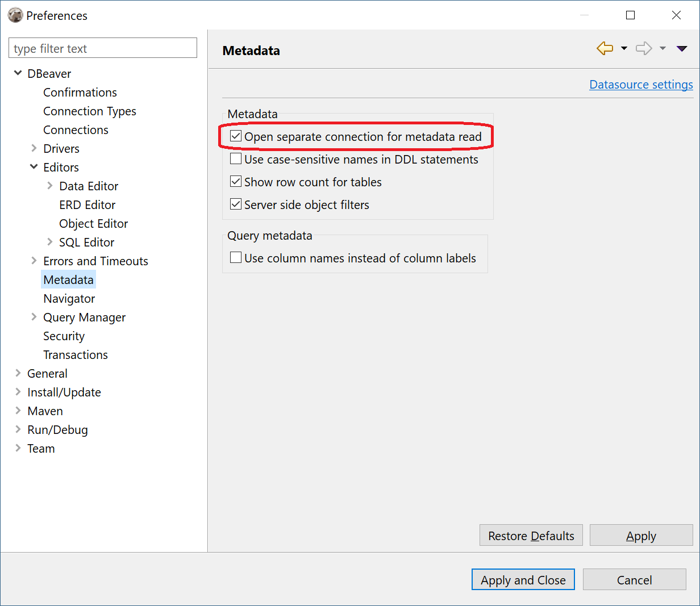Click Apply and Close
700x606 pixels.
pyautogui.click(x=523, y=580)
